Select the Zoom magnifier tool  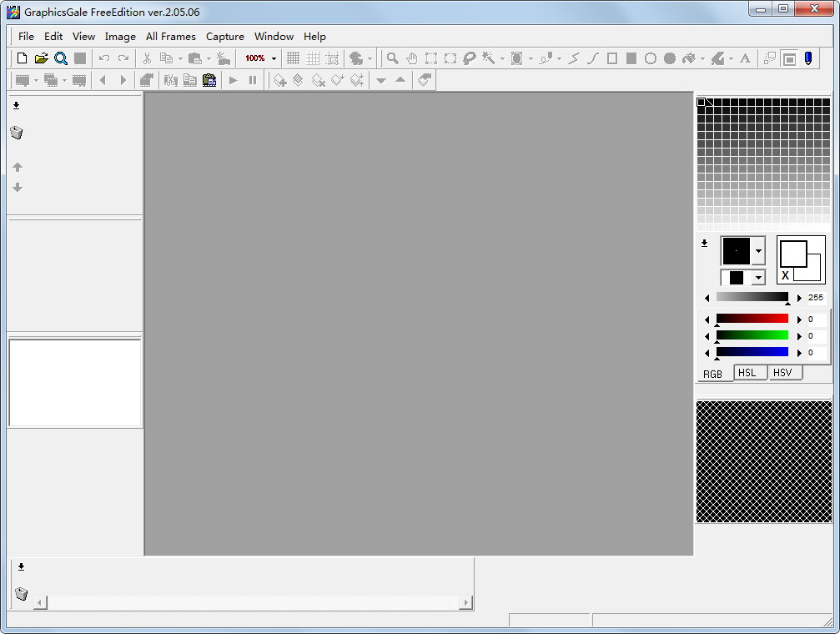(393, 58)
